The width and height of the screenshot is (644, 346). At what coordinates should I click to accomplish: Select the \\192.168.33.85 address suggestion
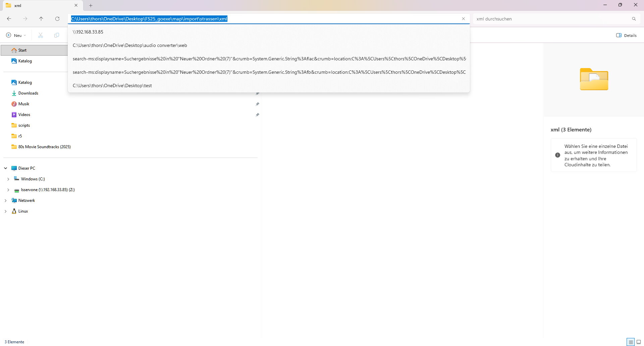[x=88, y=32]
